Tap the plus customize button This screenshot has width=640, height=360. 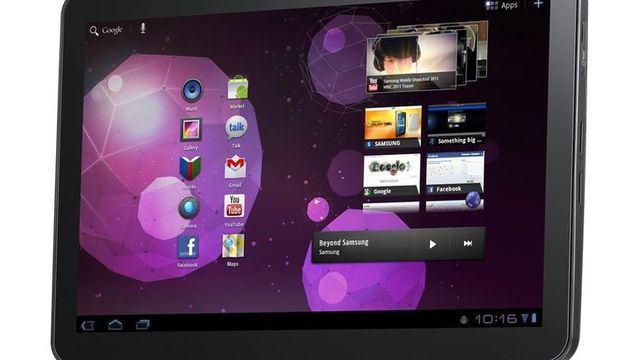click(538, 4)
